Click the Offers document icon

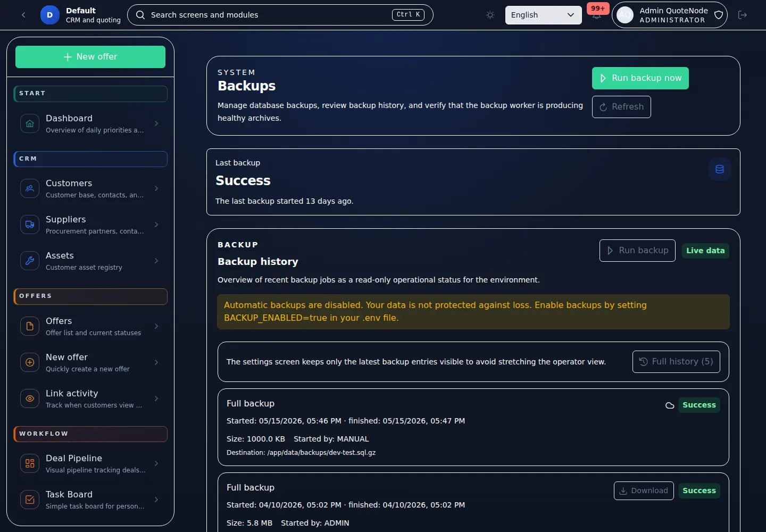pyautogui.click(x=30, y=326)
